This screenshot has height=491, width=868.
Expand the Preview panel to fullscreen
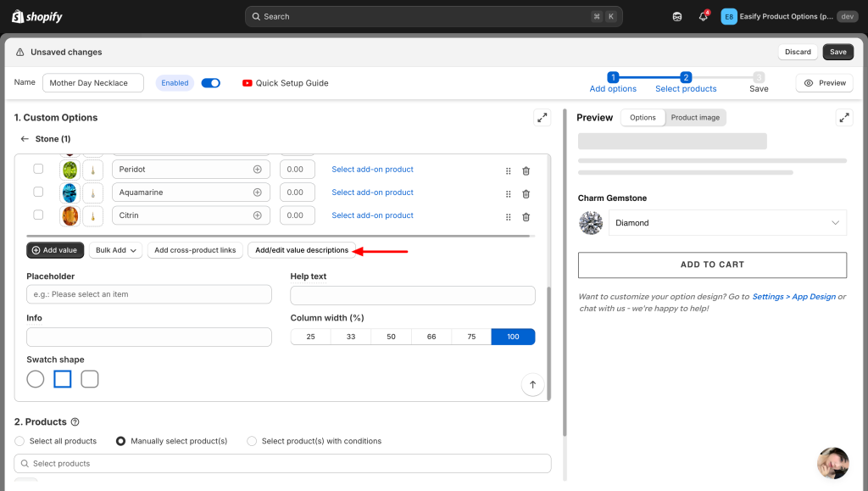pos(843,118)
